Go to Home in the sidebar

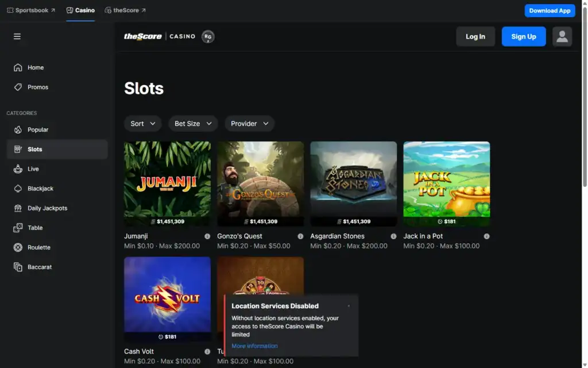coord(57,68)
